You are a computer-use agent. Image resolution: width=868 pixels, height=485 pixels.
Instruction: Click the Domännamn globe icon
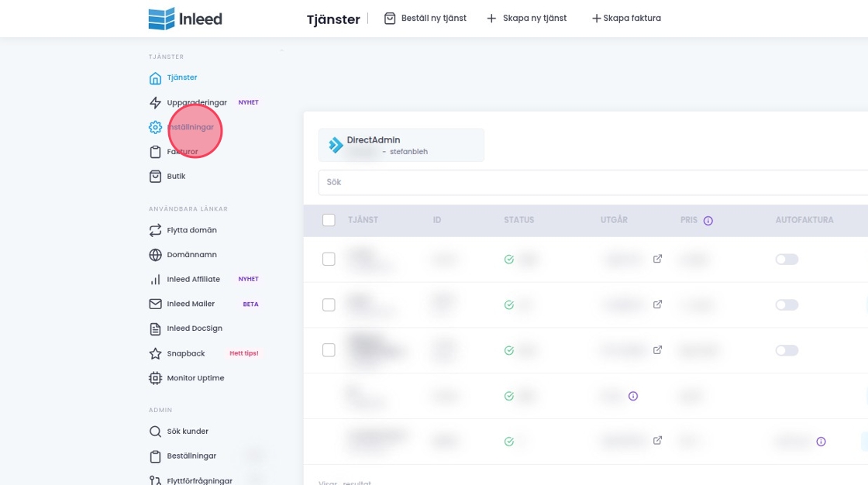155,255
